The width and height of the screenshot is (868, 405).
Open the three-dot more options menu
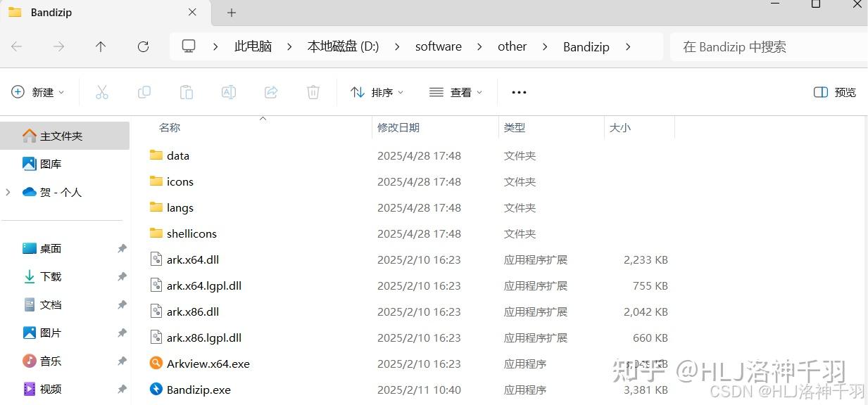click(x=519, y=92)
